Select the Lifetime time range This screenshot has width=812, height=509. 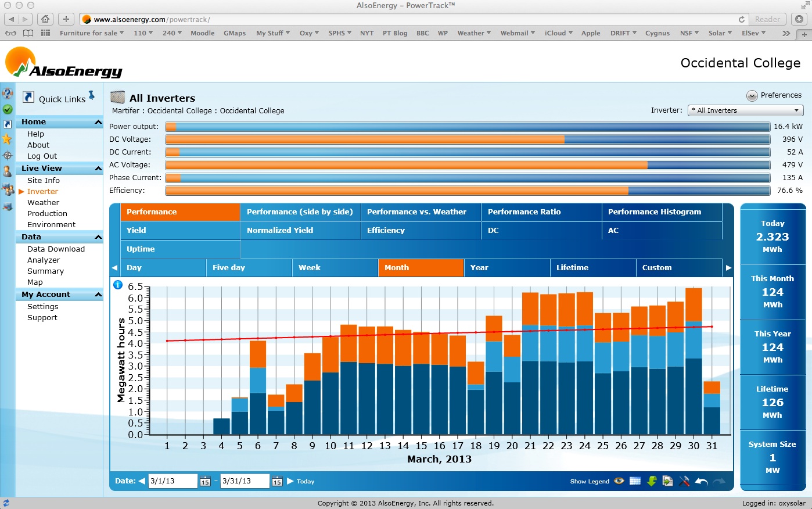[x=593, y=268]
